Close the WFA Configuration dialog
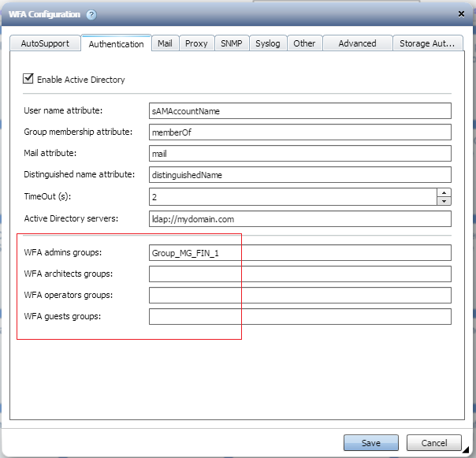The width and height of the screenshot is (476, 458). pos(461,14)
